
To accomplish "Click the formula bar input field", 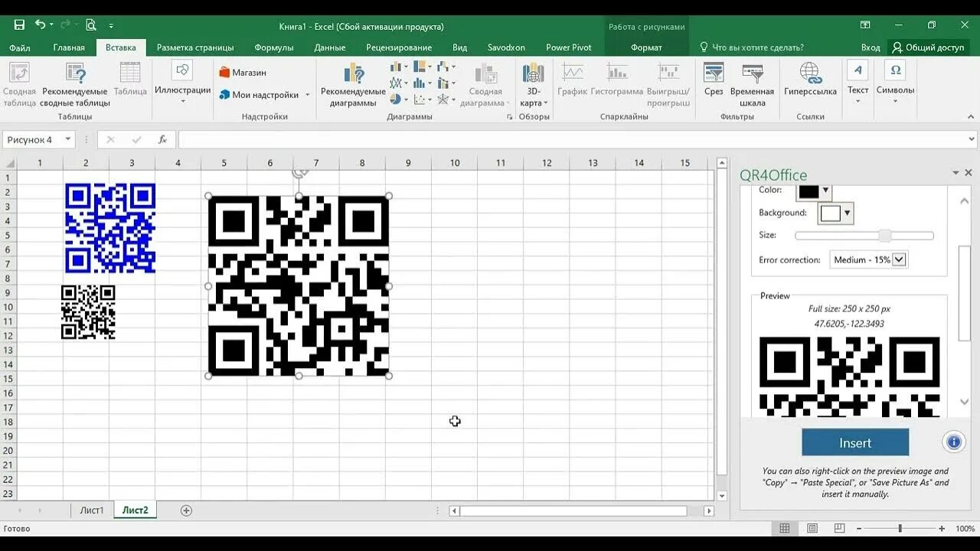I will 573,140.
